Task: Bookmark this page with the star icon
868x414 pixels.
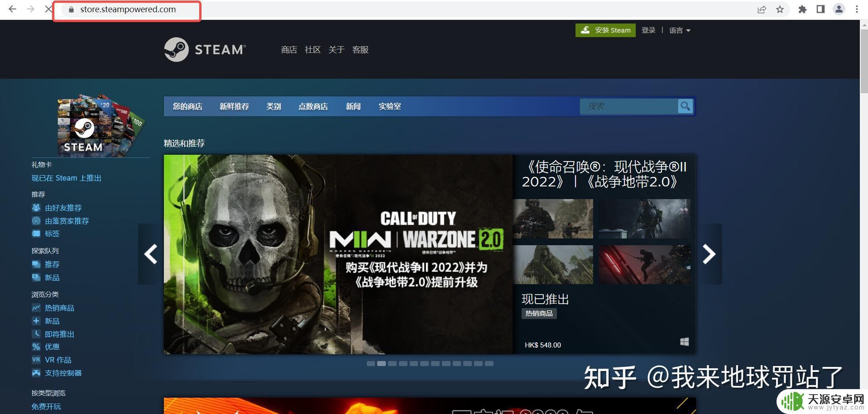Action: pos(780,10)
